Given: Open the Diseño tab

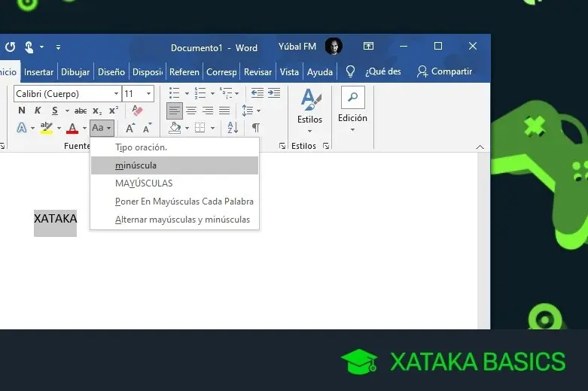Looking at the screenshot, I should (111, 72).
